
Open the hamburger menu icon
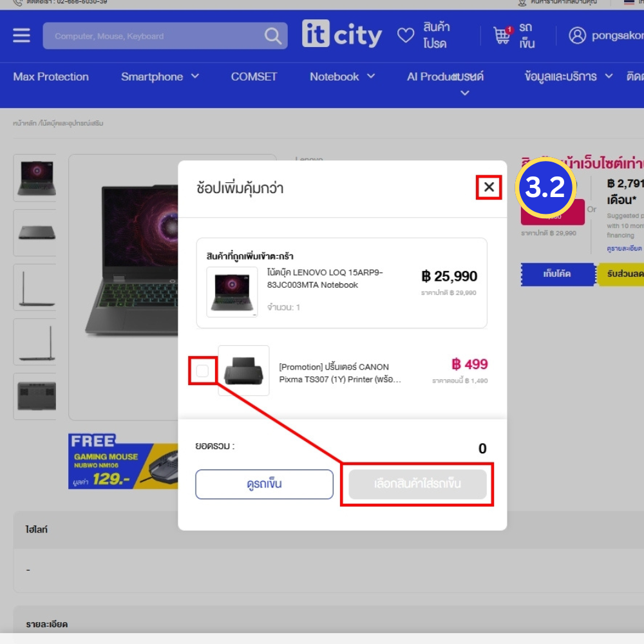21,35
